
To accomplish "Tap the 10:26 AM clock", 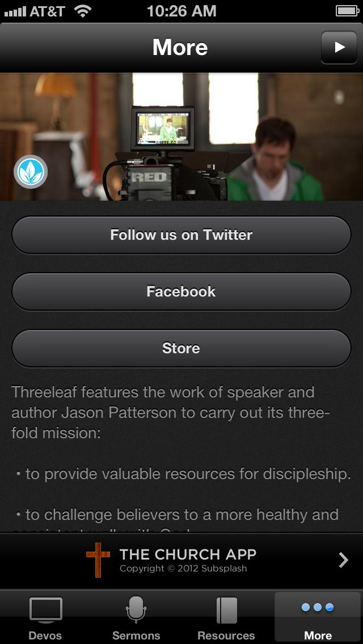I will point(181,11).
